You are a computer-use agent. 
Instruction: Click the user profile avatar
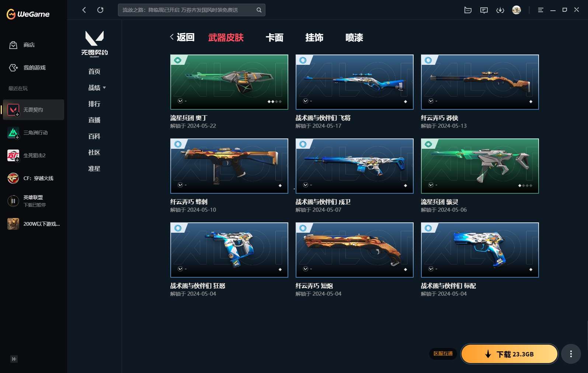click(x=516, y=10)
